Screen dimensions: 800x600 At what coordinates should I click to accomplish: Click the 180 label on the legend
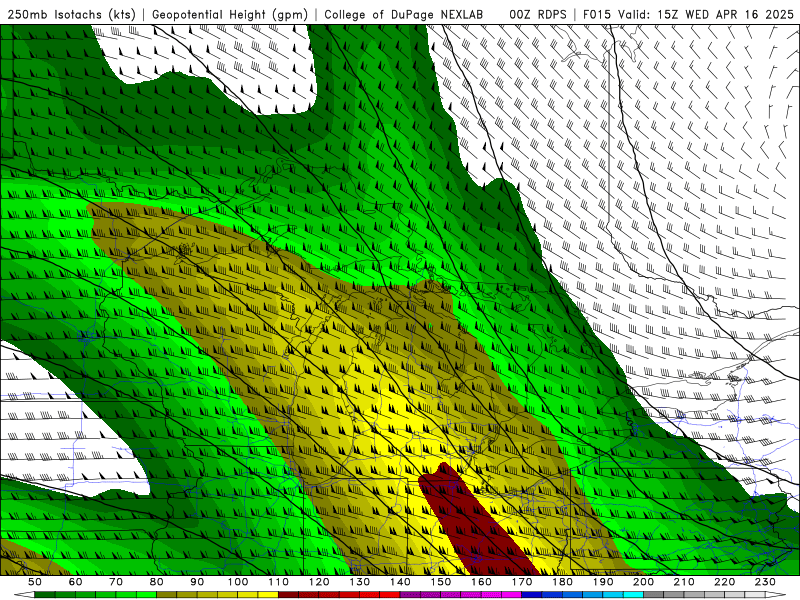click(562, 582)
